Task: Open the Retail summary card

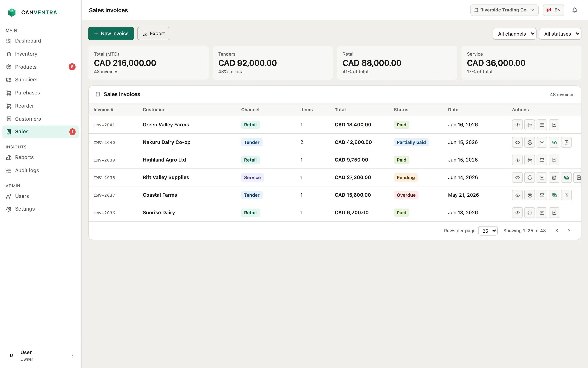Action: 397,63
